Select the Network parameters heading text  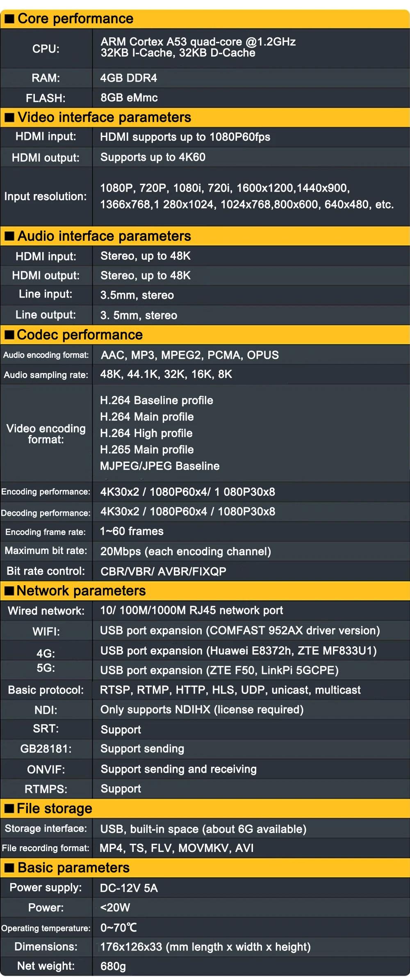[x=81, y=591]
